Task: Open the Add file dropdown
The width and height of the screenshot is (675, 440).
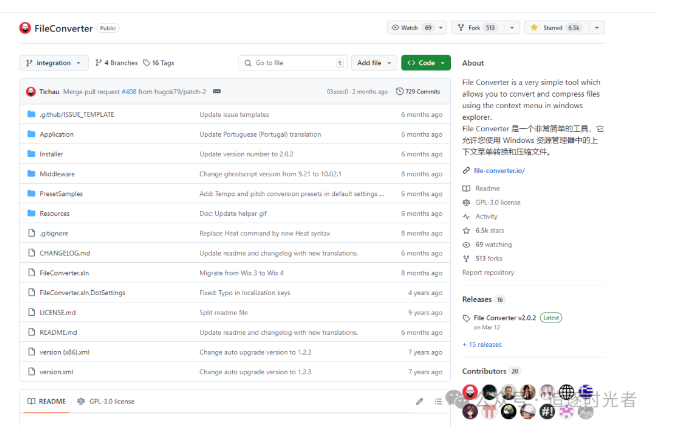Action: click(x=374, y=63)
